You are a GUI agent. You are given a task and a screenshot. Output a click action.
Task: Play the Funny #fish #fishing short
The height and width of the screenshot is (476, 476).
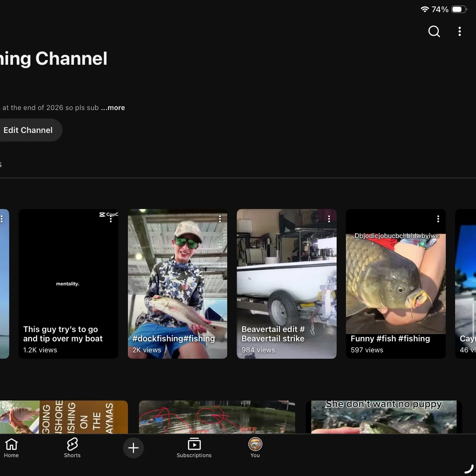pyautogui.click(x=396, y=284)
